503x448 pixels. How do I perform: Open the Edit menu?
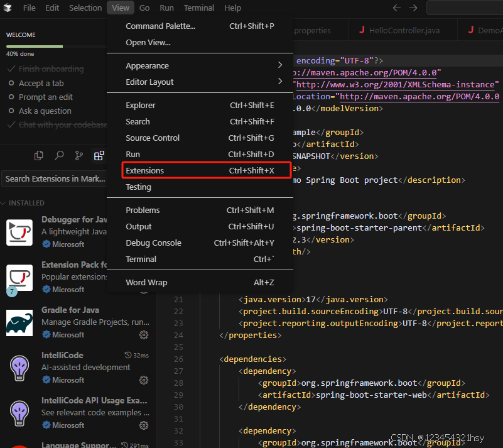tap(52, 8)
